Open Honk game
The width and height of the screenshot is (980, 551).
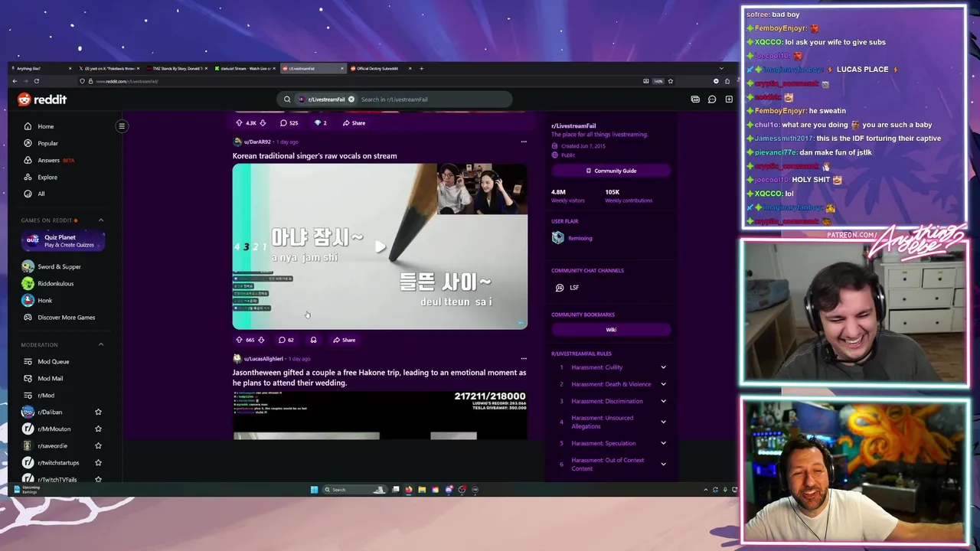(x=45, y=300)
